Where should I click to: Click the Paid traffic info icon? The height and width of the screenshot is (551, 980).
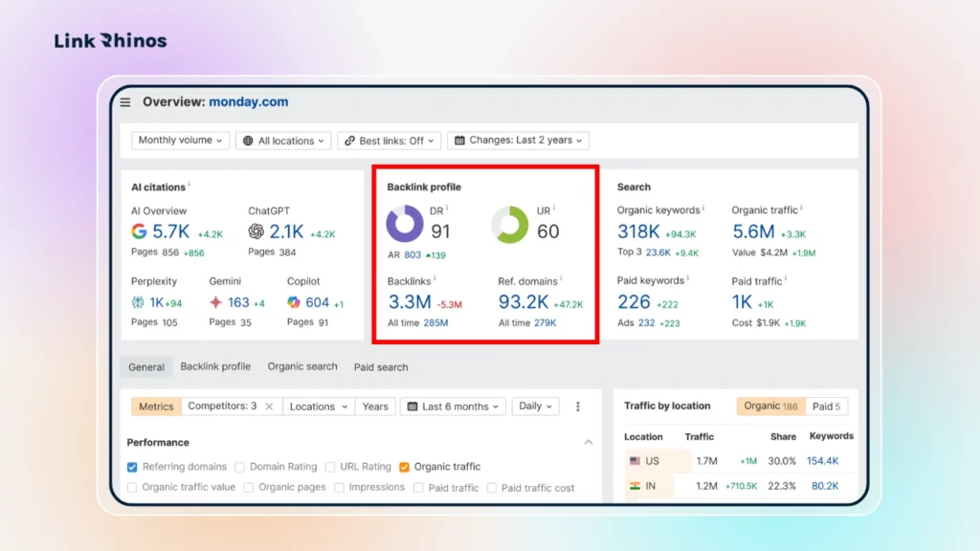[786, 278]
